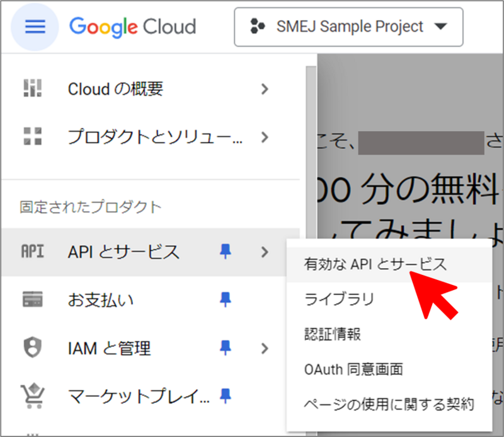Click the マーケットプレイス shopping cart icon

coord(33,396)
